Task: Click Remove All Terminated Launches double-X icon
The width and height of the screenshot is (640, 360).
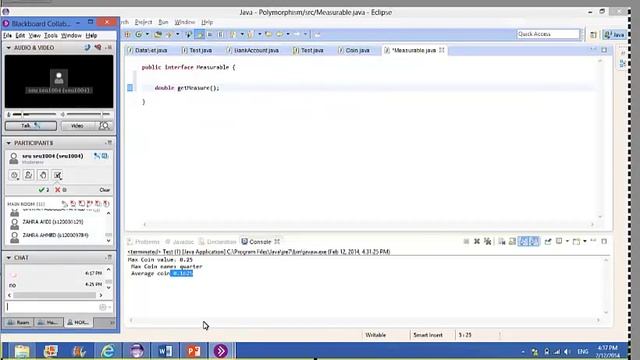Action: point(487,242)
